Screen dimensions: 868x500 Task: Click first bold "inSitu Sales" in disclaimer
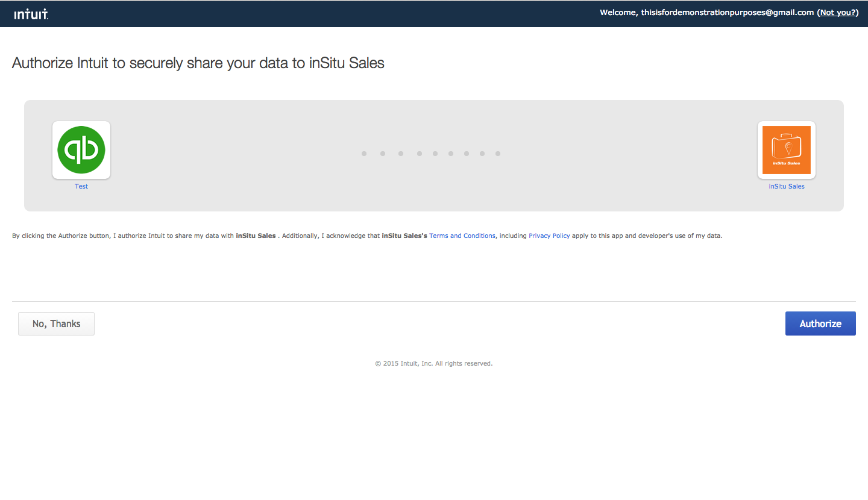point(256,236)
